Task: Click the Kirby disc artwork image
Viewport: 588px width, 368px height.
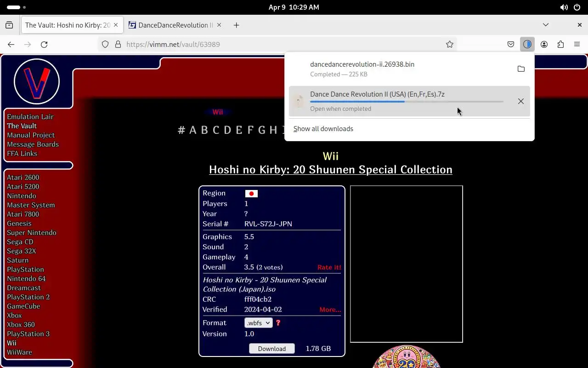Action: point(406,356)
